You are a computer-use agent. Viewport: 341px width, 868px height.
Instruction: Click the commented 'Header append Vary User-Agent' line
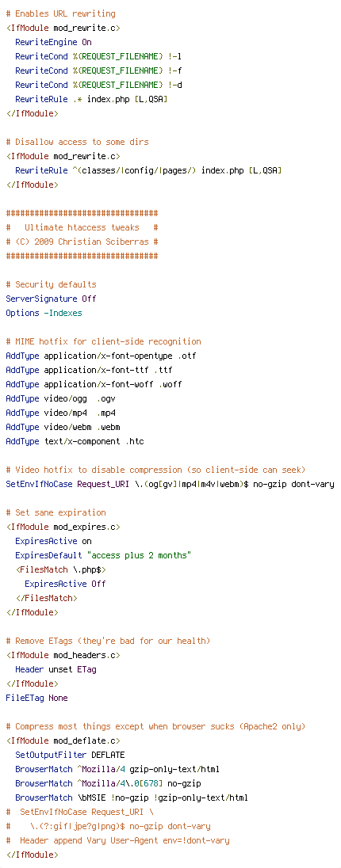point(117,841)
